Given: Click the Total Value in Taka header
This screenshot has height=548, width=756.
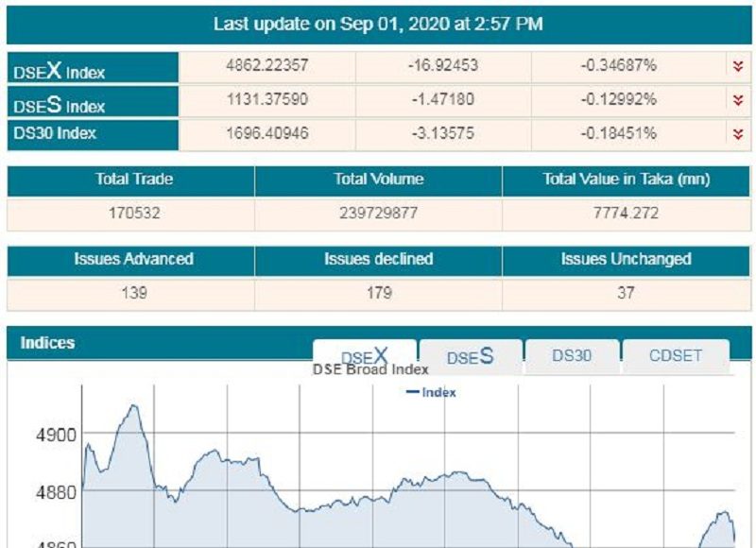Looking at the screenshot, I should pyautogui.click(x=626, y=180).
